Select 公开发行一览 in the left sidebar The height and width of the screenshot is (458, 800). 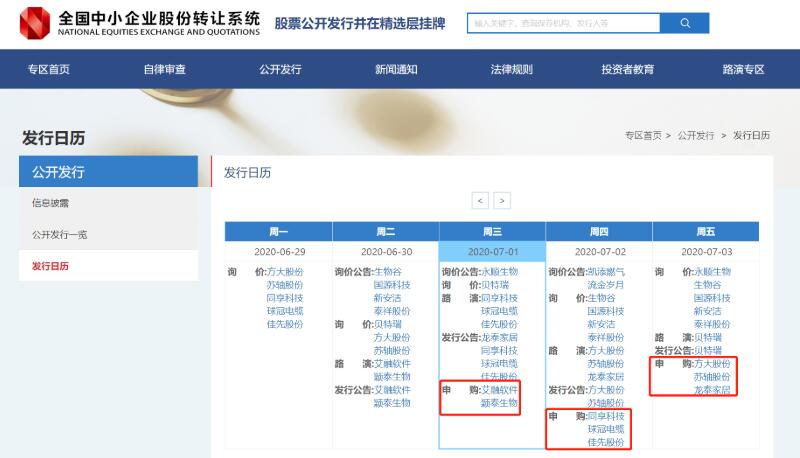coord(59,234)
